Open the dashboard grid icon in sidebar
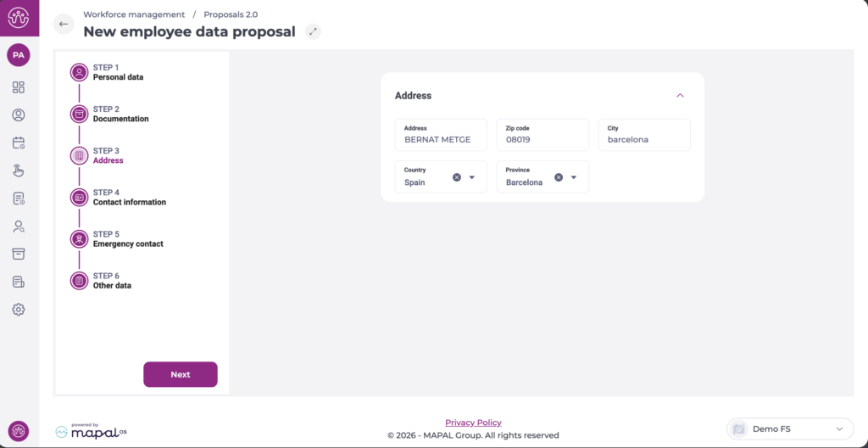Image resolution: width=868 pixels, height=448 pixels. 19,87
